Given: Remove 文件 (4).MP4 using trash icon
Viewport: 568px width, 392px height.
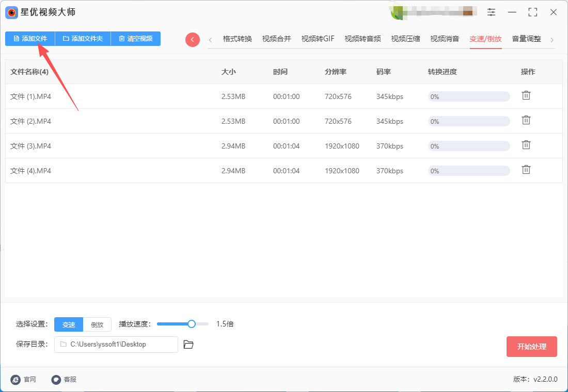Looking at the screenshot, I should pyautogui.click(x=526, y=170).
